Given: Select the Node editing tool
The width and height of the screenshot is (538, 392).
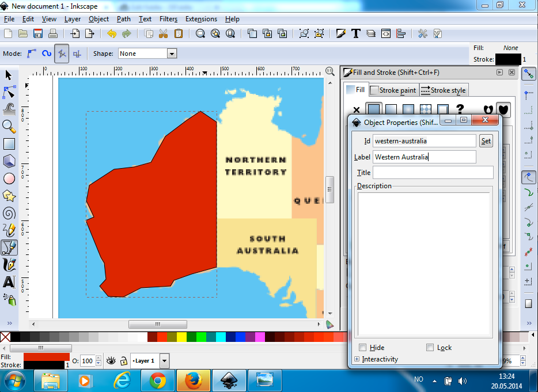Looking at the screenshot, I should [x=9, y=92].
